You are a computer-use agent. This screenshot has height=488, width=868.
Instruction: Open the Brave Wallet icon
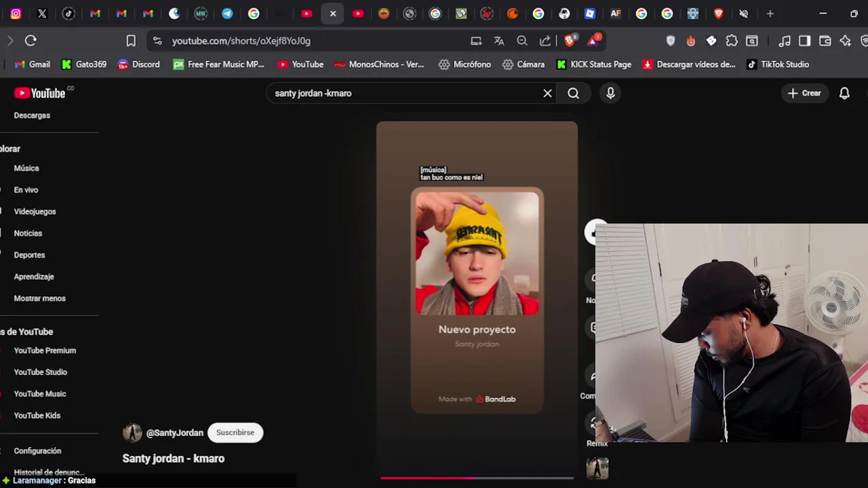[825, 41]
